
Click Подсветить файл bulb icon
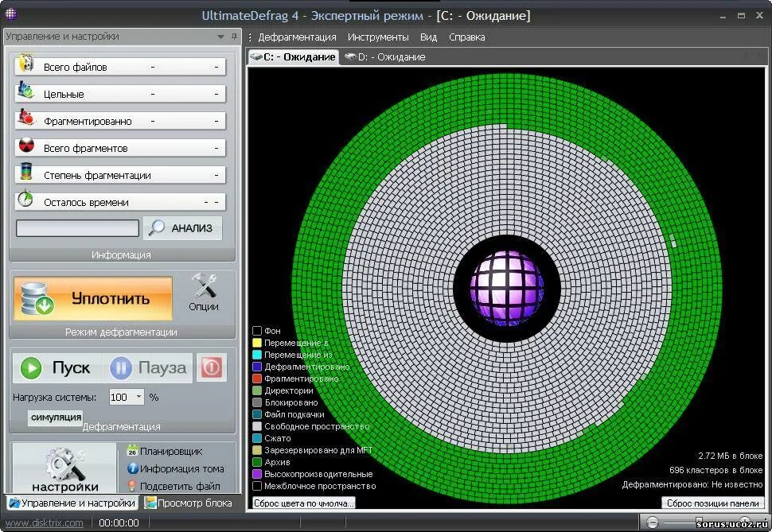132,486
